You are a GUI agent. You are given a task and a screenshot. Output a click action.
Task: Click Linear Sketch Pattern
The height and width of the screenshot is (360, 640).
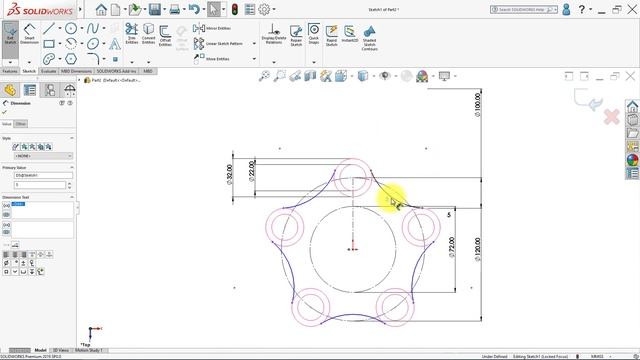[218, 43]
